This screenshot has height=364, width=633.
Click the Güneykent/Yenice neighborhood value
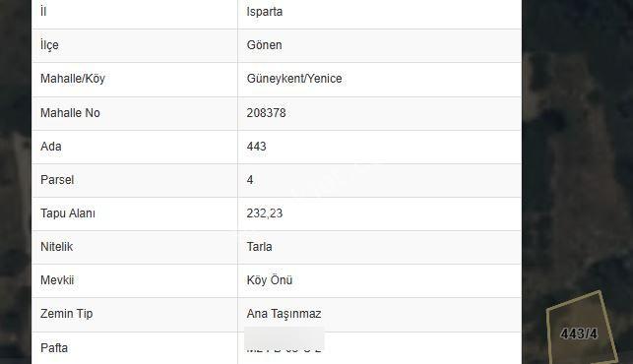pyautogui.click(x=294, y=79)
